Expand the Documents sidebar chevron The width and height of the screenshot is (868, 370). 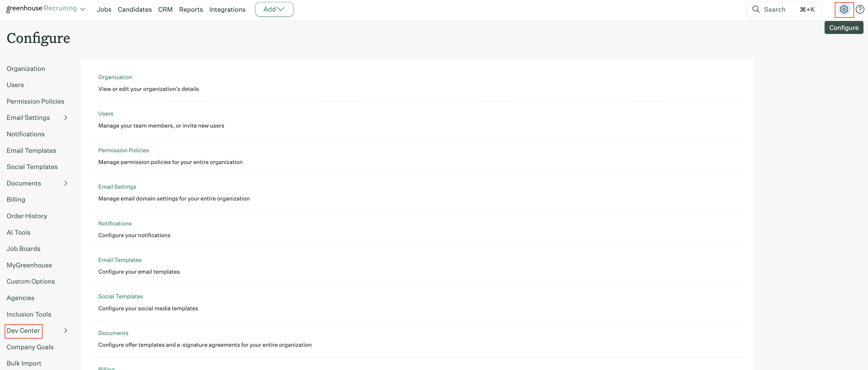pos(66,183)
